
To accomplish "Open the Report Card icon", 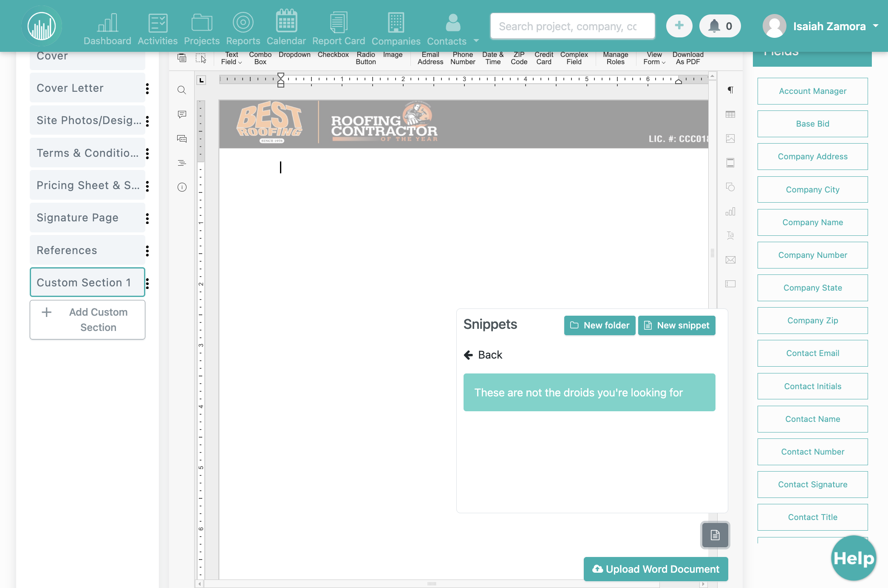I will [339, 22].
